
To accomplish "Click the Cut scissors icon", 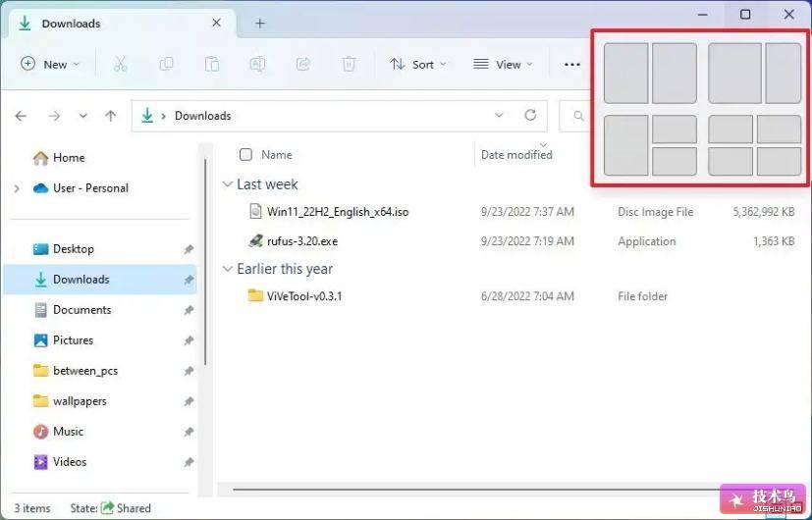I will 120,65.
